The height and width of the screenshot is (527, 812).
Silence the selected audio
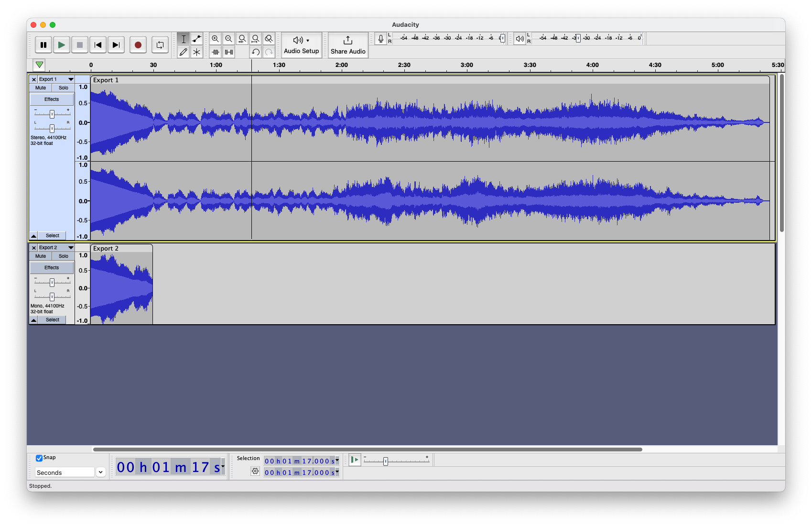pyautogui.click(x=229, y=53)
